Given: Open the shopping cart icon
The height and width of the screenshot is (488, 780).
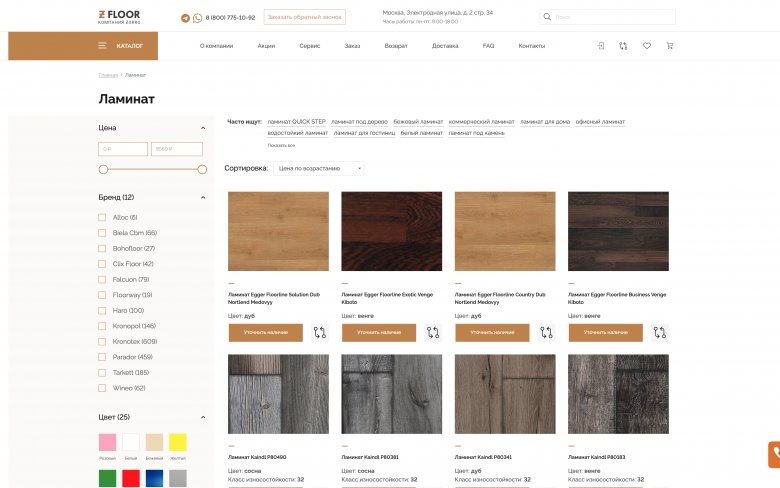Looking at the screenshot, I should (670, 46).
